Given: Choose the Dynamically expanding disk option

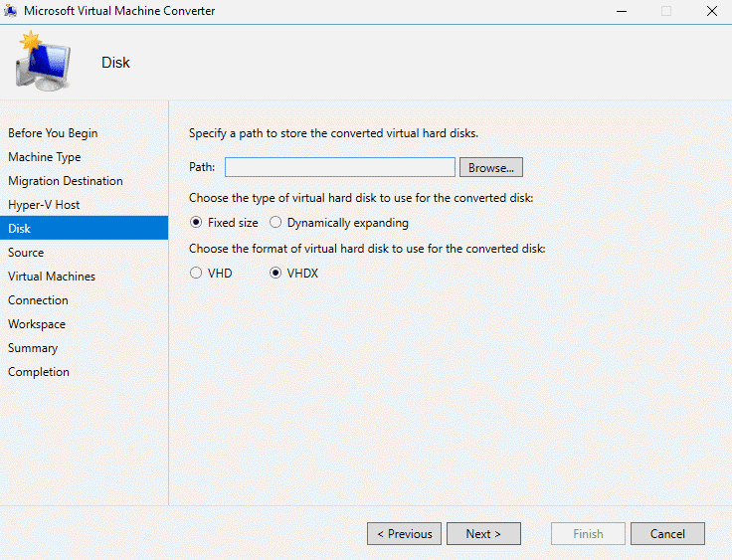Looking at the screenshot, I should point(276,223).
